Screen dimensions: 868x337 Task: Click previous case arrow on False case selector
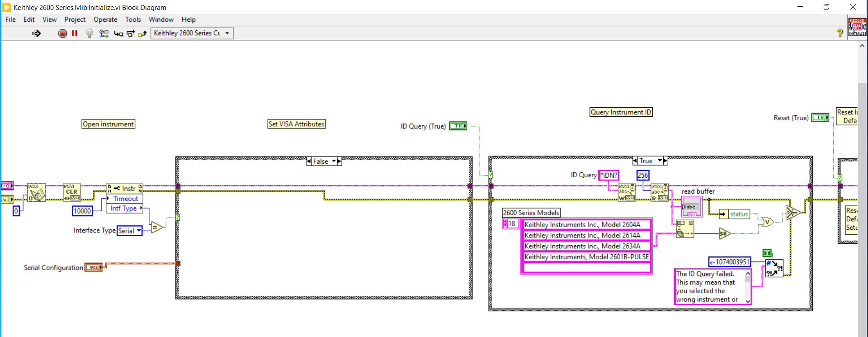click(309, 161)
